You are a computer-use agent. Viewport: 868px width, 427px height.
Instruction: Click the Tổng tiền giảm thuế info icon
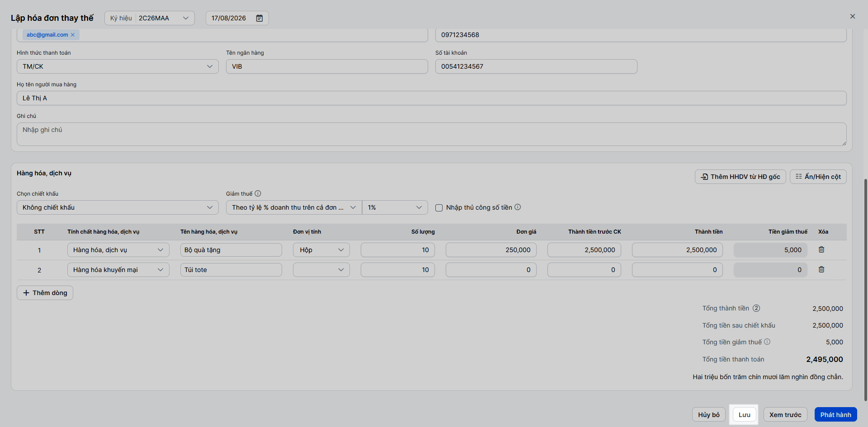(767, 342)
